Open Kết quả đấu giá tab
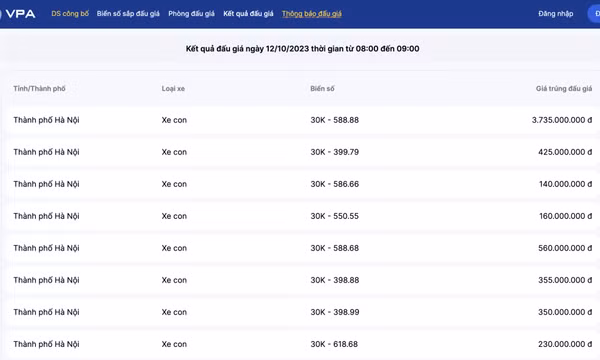Image resolution: width=600 pixels, height=360 pixels. [248, 14]
